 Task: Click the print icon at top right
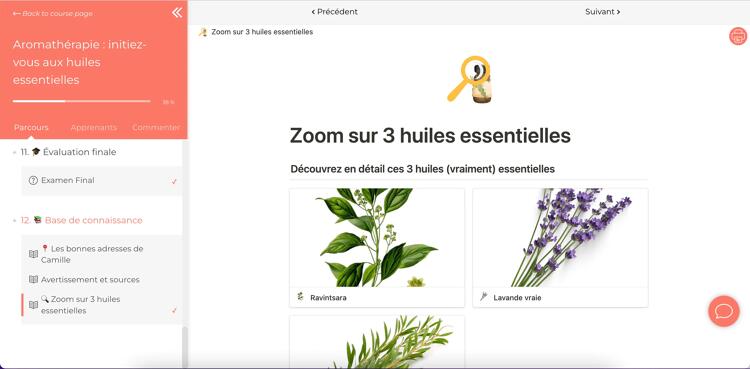pyautogui.click(x=738, y=36)
